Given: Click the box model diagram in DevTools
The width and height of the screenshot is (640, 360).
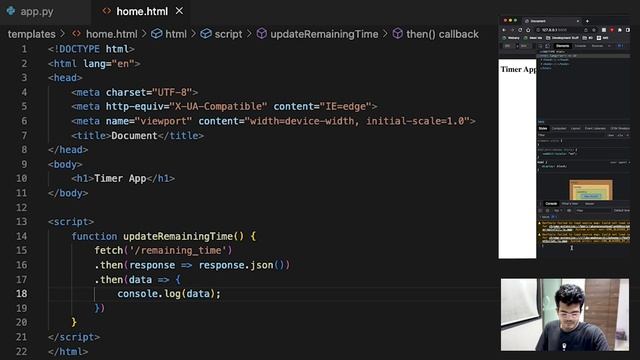Looking at the screenshot, I should click(591, 190).
